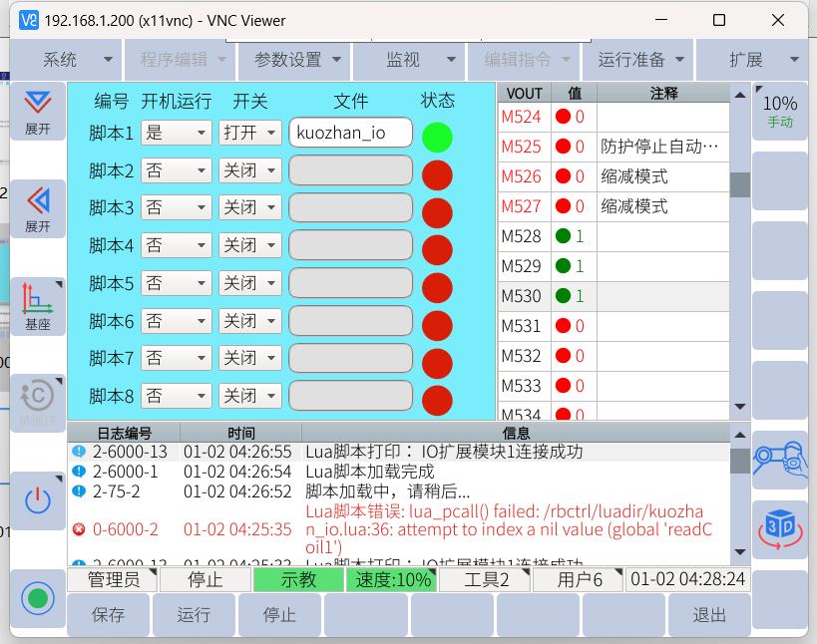Expand 脚本3 开关 dropdown showing 关闭
Viewport: 817px width, 644px height.
click(x=250, y=207)
